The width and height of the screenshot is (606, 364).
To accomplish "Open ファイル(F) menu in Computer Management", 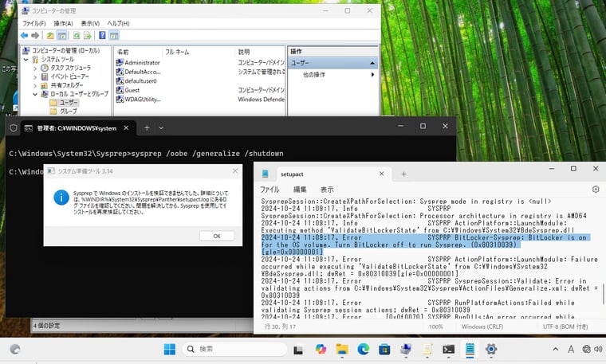I will tap(34, 23).
